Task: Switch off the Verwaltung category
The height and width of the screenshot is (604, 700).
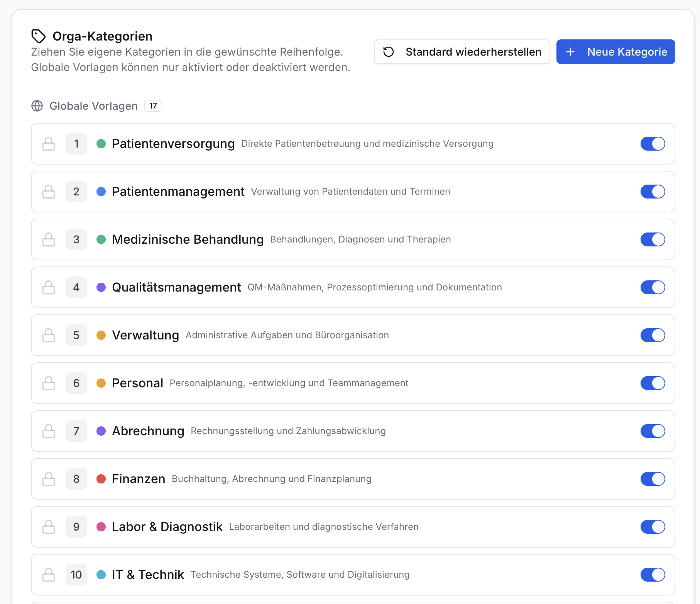Action: click(x=653, y=335)
